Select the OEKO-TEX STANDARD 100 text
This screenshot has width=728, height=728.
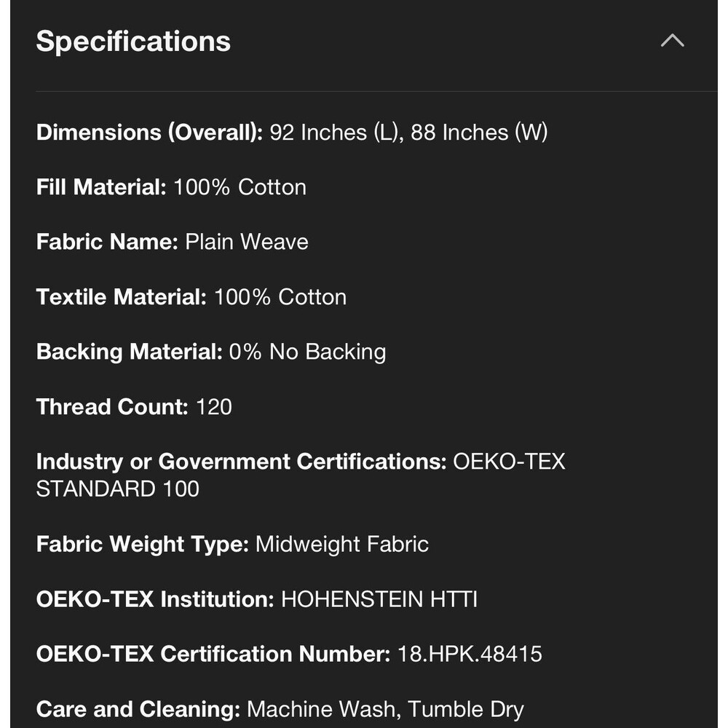[301, 475]
